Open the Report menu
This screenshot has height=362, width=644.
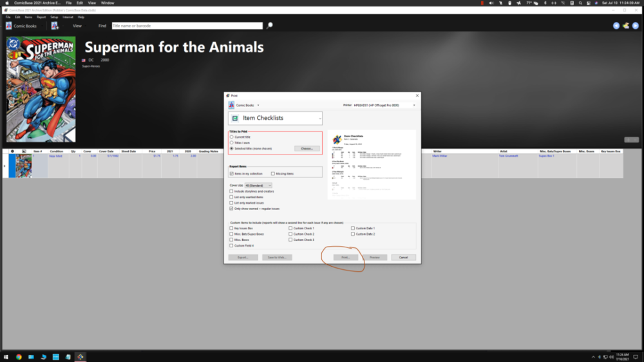tap(41, 17)
